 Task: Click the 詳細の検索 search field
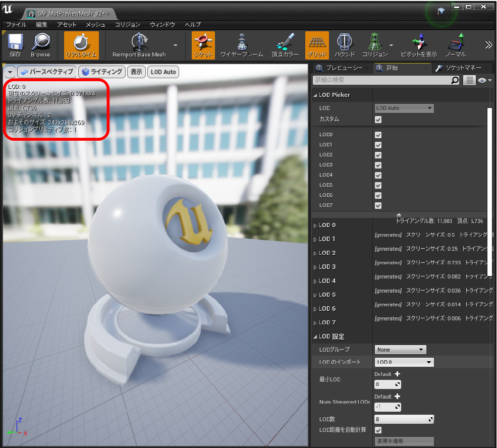tap(381, 80)
